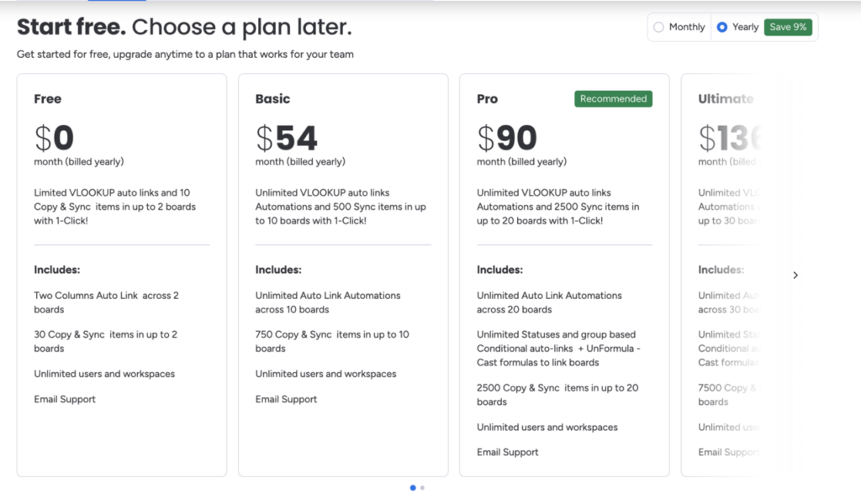Click Email Support in Basic plan

[x=286, y=399]
